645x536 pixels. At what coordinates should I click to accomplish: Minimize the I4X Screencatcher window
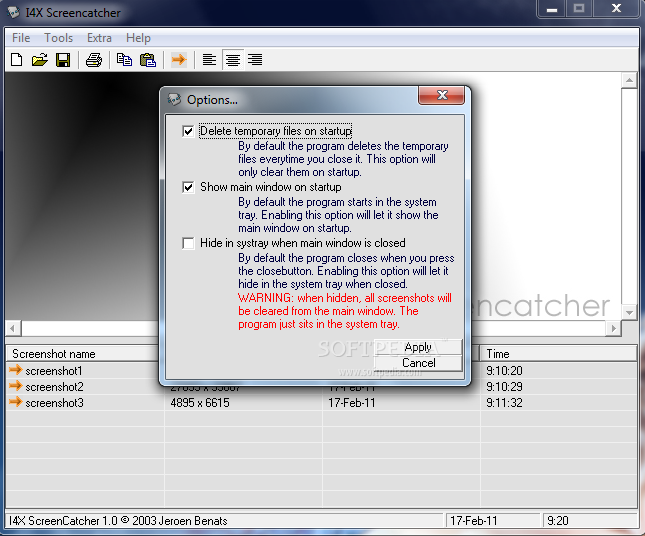tap(552, 9)
